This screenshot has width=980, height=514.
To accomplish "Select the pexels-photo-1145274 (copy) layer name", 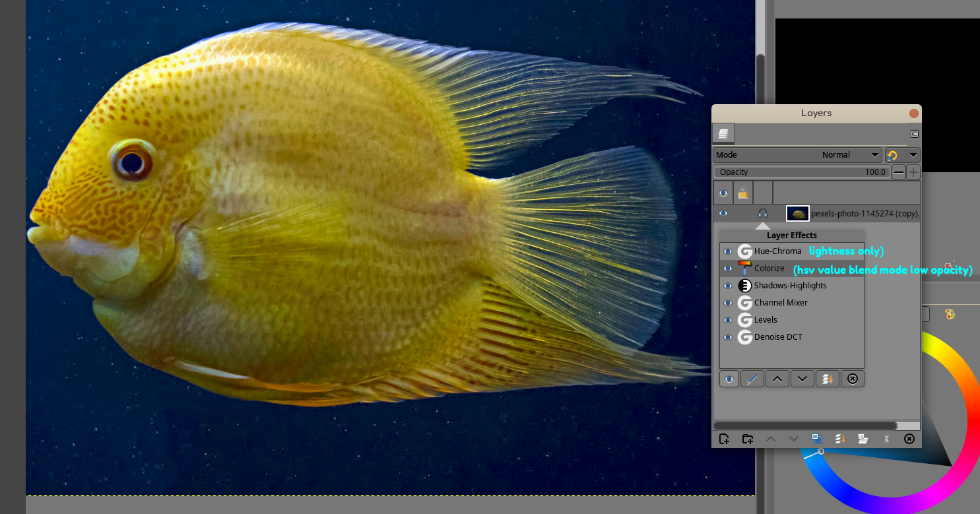I will (x=865, y=214).
